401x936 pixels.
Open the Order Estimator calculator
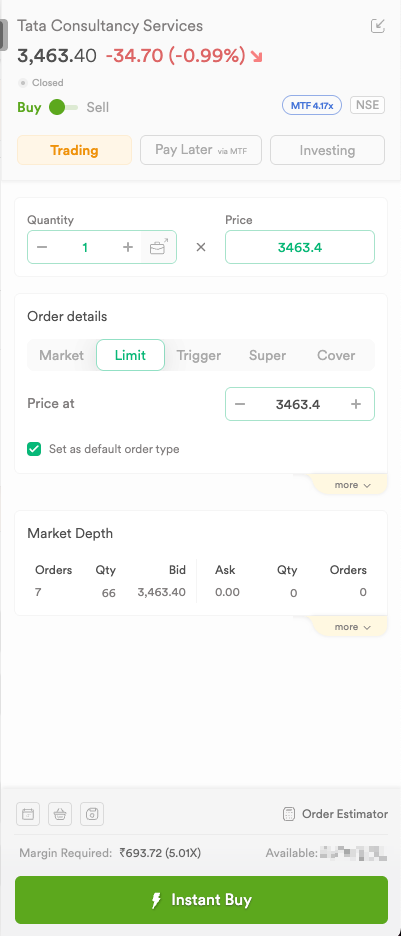click(x=335, y=814)
